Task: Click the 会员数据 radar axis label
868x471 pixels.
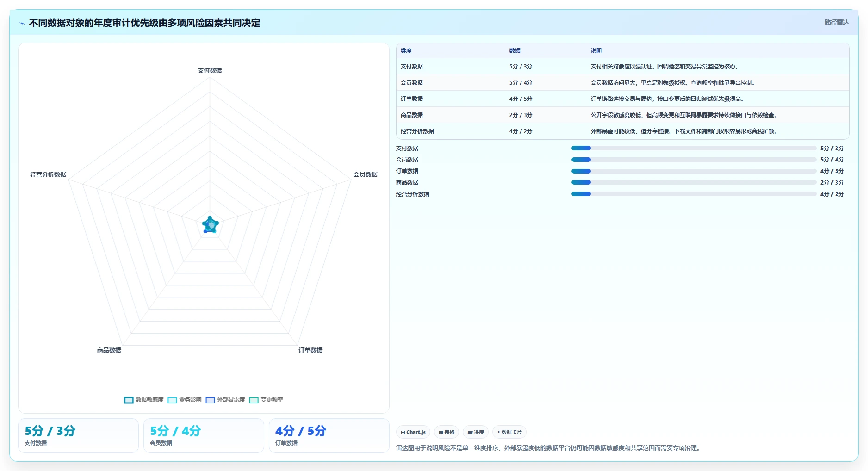Action: point(366,174)
